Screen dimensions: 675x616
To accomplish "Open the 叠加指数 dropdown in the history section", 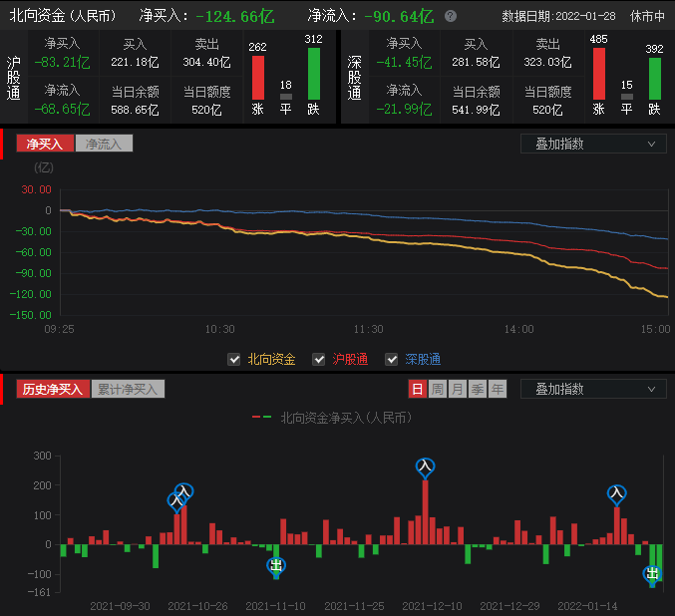I will click(593, 389).
